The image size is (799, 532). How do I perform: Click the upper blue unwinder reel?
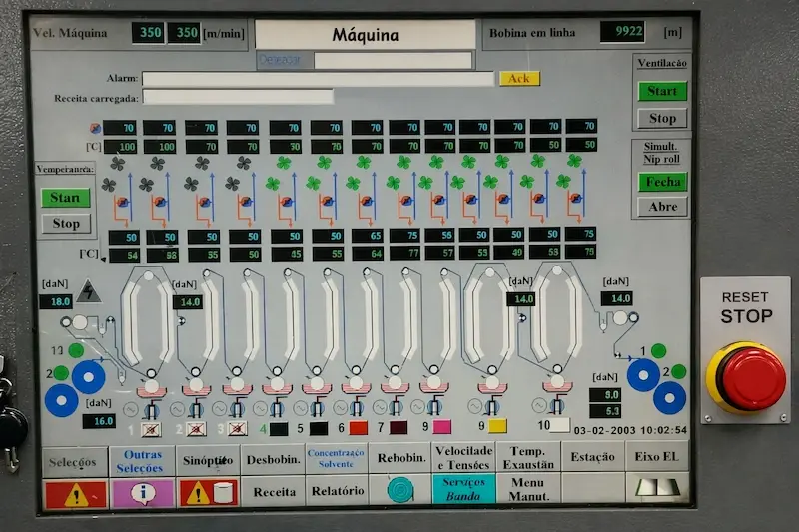(89, 377)
